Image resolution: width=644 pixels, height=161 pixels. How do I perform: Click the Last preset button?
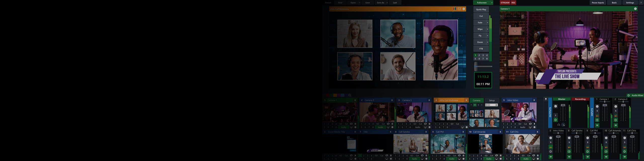point(395,3)
